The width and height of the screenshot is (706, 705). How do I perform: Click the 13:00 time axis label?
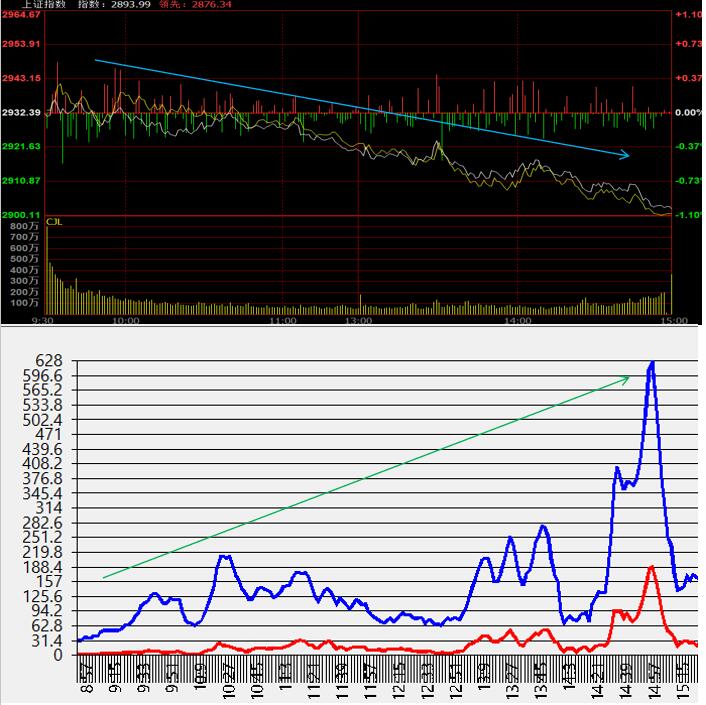(x=359, y=321)
